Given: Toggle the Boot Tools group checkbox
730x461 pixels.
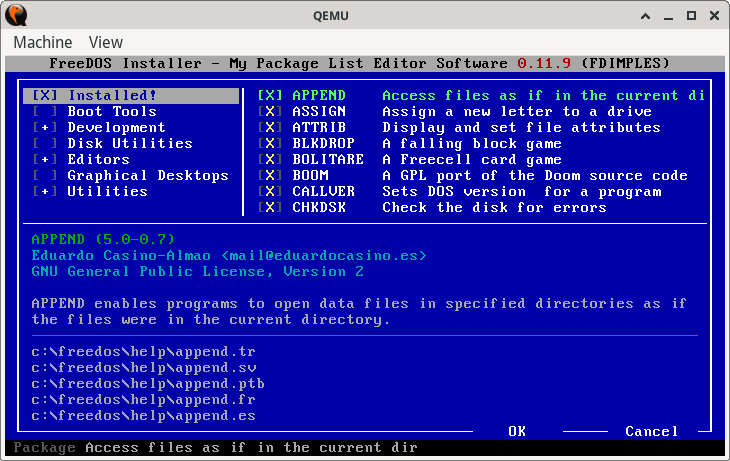Looking at the screenshot, I should (45, 111).
